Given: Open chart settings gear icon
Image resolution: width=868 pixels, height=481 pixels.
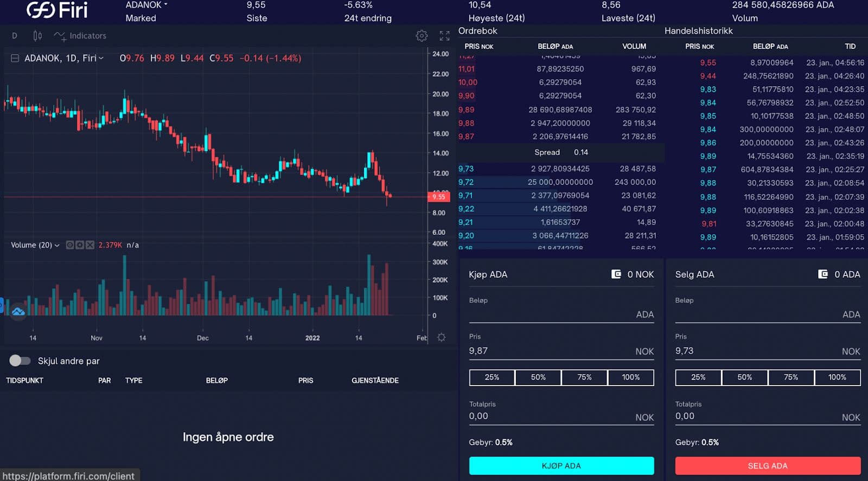Looking at the screenshot, I should click(422, 36).
